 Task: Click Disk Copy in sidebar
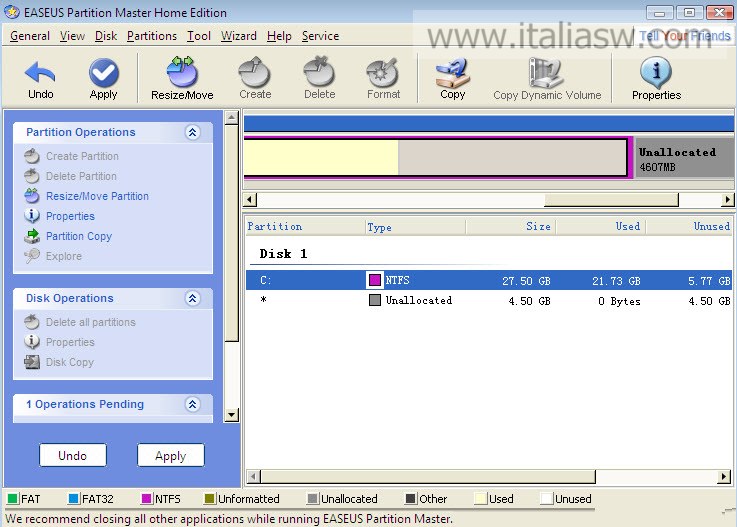coord(59,362)
